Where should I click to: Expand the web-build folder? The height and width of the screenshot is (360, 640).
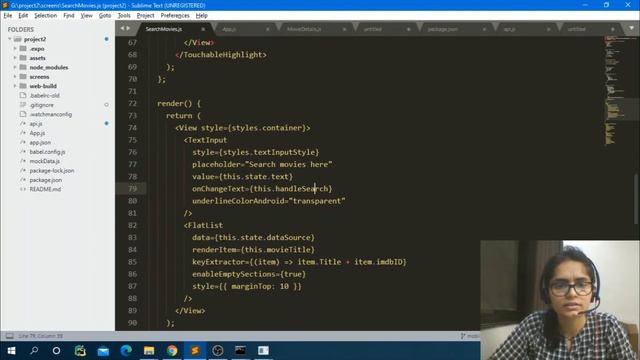pyautogui.click(x=15, y=86)
